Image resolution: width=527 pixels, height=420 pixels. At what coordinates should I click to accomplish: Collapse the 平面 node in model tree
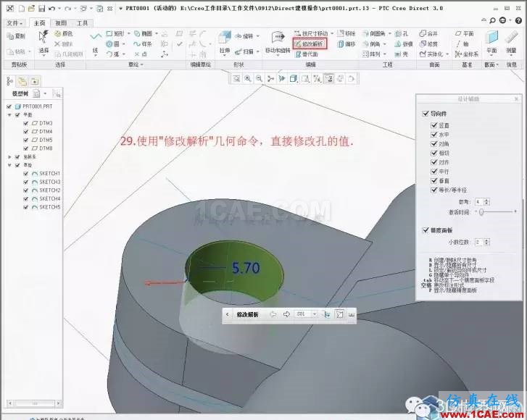9,115
